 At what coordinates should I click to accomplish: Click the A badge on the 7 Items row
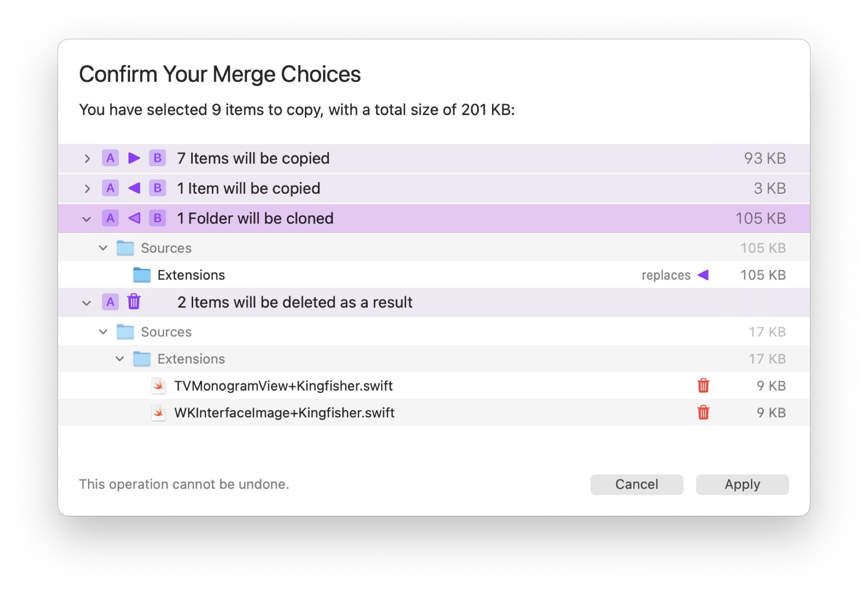pyautogui.click(x=110, y=158)
